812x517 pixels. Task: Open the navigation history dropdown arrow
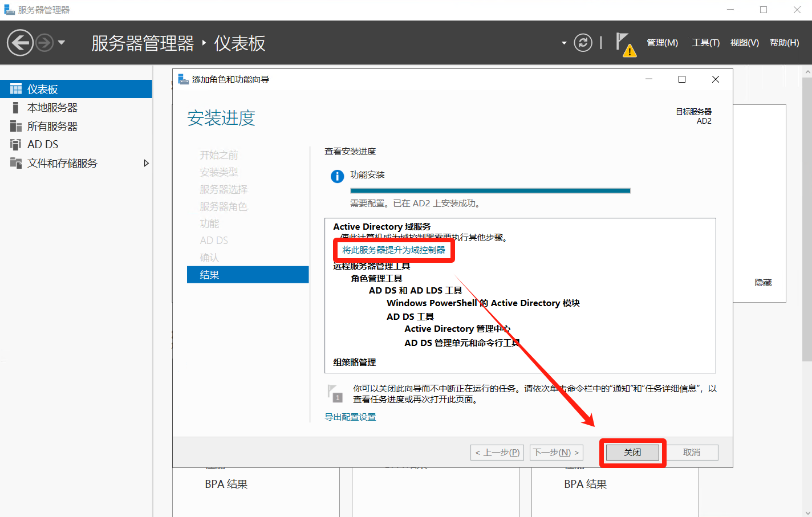[62, 43]
